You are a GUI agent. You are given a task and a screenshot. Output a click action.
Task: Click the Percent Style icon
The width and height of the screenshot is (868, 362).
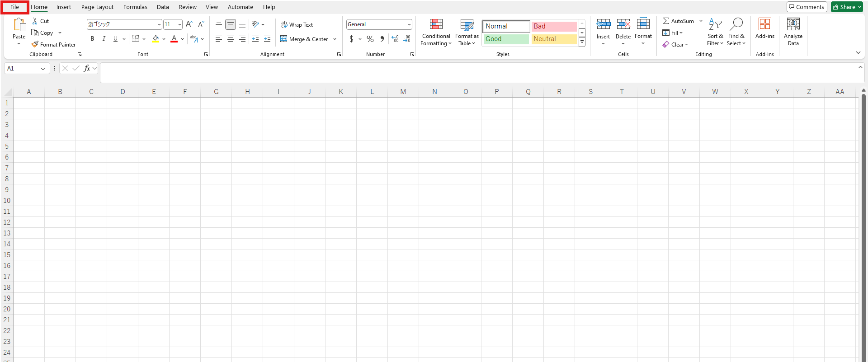[370, 39]
